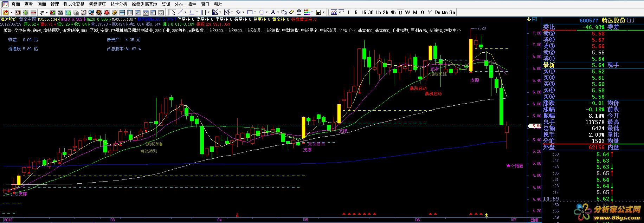Screen dimensions: 644x223
Task: Expand the save icon dropdown arrow
Action: 323,12
